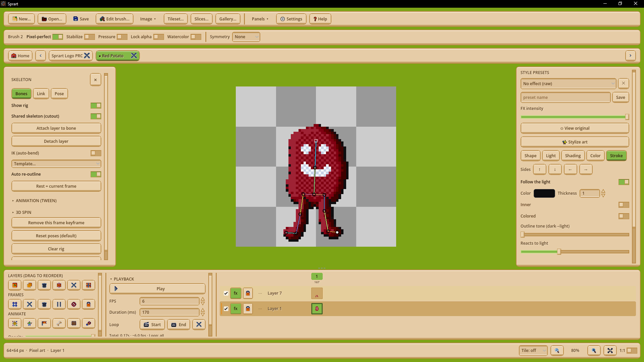This screenshot has height=362, width=644.
Task: Click the blue frame icon under Frames
Action: click(x=15, y=304)
